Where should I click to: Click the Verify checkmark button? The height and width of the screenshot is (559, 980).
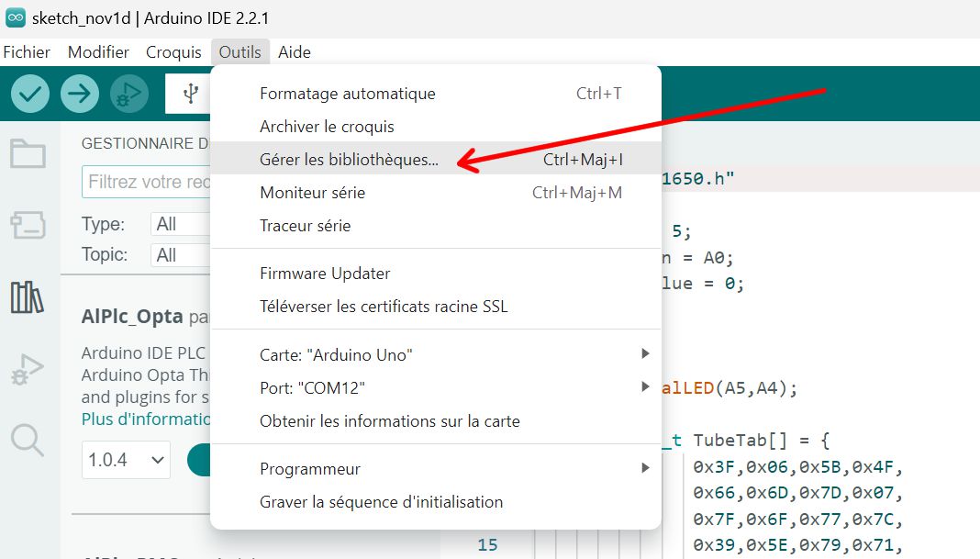(x=30, y=94)
